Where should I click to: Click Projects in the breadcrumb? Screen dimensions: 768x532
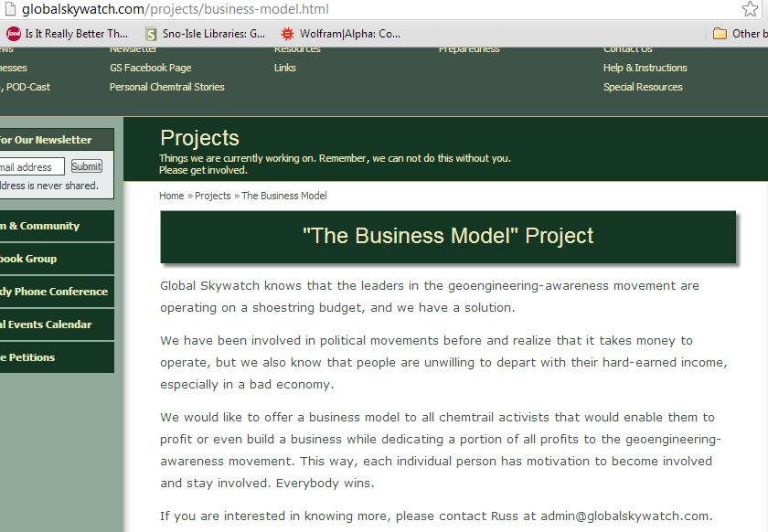[x=212, y=196]
